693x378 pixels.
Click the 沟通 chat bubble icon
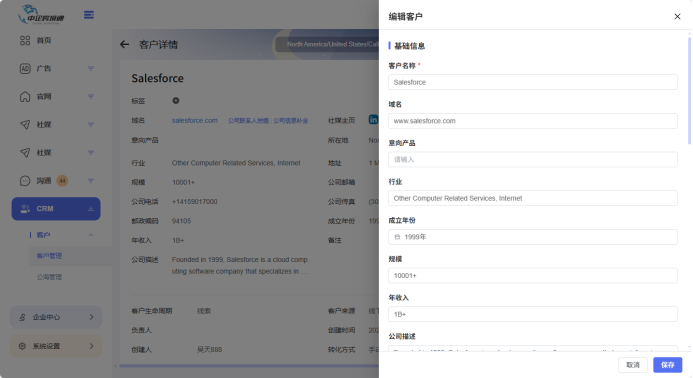(25, 181)
